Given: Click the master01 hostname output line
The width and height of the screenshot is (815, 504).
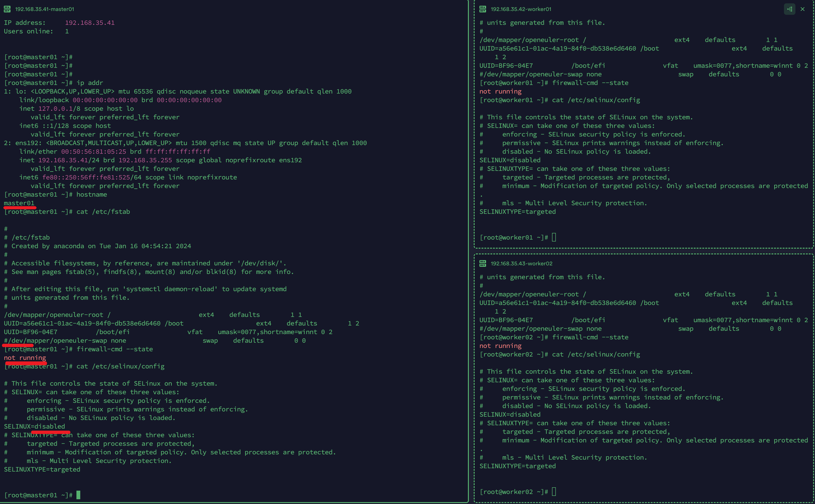Looking at the screenshot, I should point(19,203).
